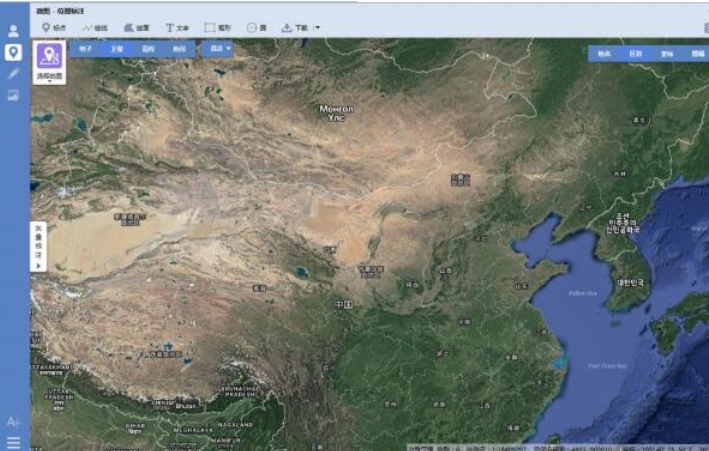Select the 圆 circle tool
The width and height of the screenshot is (709, 451).
pyautogui.click(x=256, y=28)
